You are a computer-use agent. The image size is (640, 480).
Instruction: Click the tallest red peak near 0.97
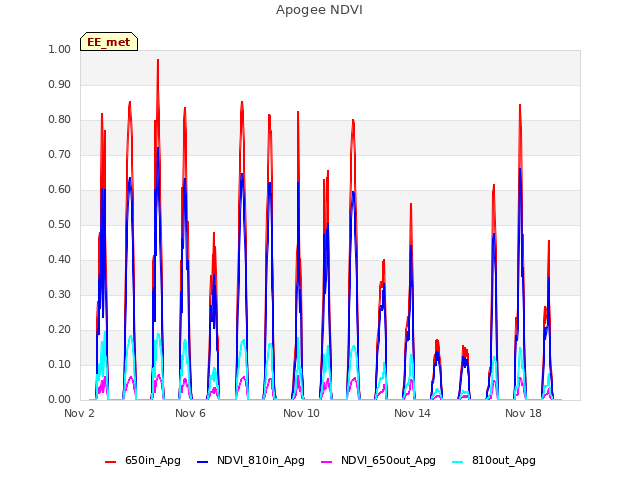(x=158, y=60)
